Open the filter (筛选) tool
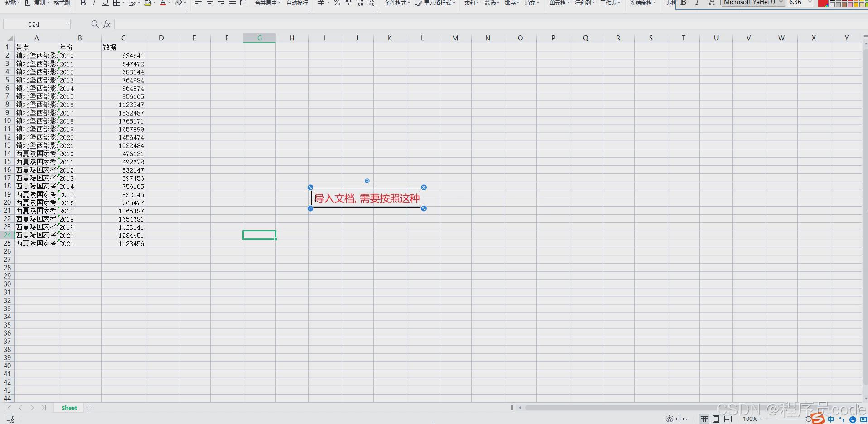Viewport: 868px width, 424px height. [491, 3]
